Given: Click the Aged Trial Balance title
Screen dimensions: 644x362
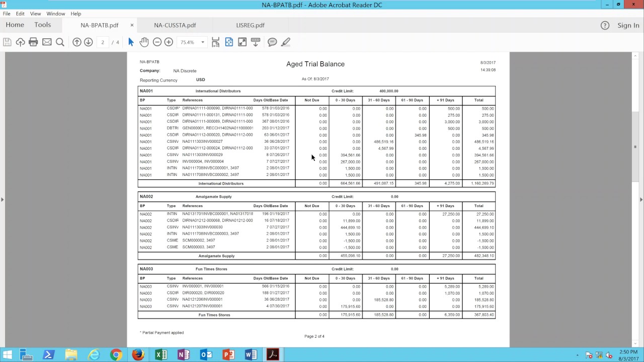Looking at the screenshot, I should (315, 64).
